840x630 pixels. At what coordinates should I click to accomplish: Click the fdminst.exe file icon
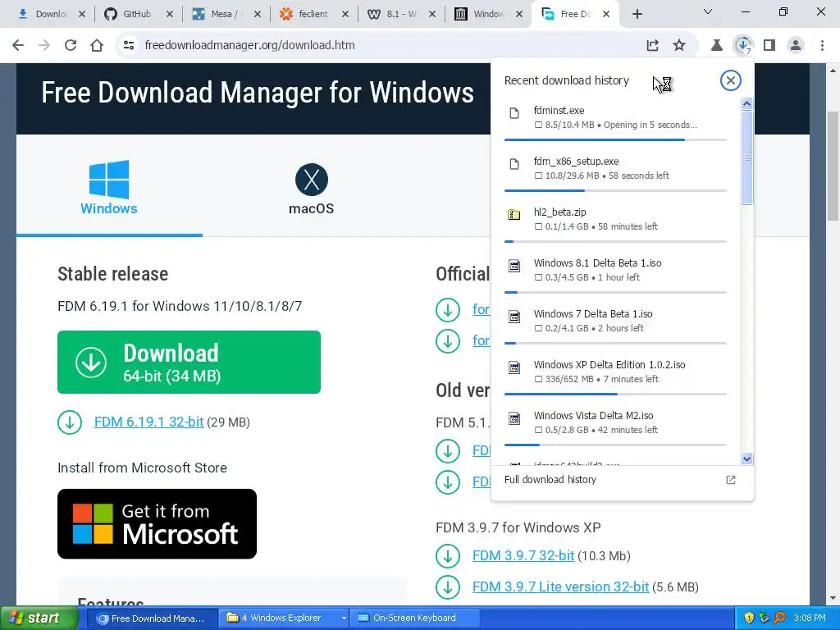coord(514,113)
